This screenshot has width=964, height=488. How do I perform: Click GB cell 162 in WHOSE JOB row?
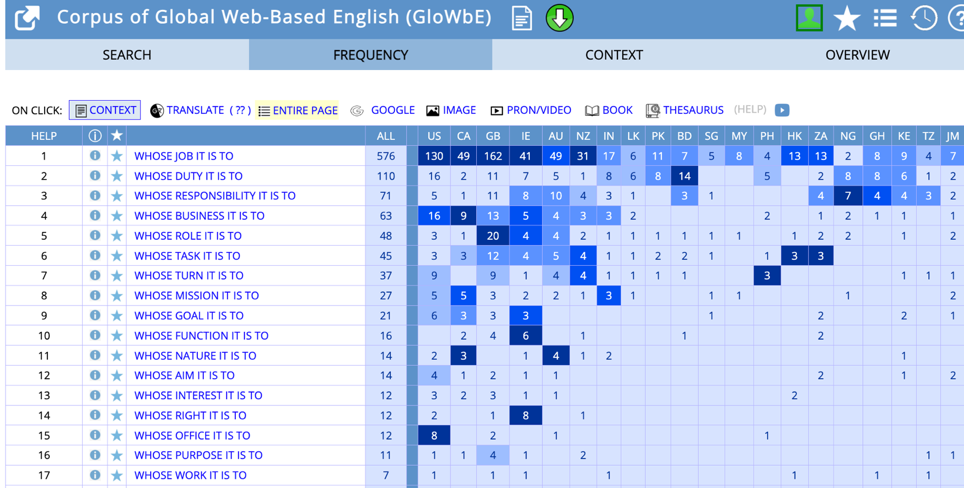(493, 156)
